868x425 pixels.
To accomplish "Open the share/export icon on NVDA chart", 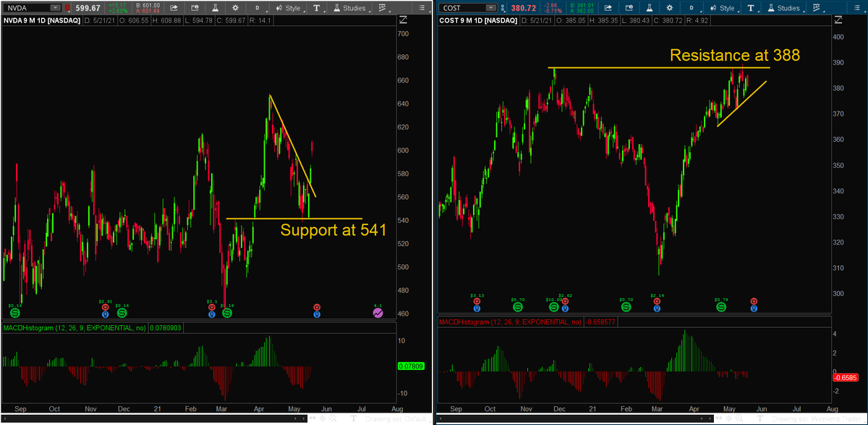I will (x=173, y=7).
